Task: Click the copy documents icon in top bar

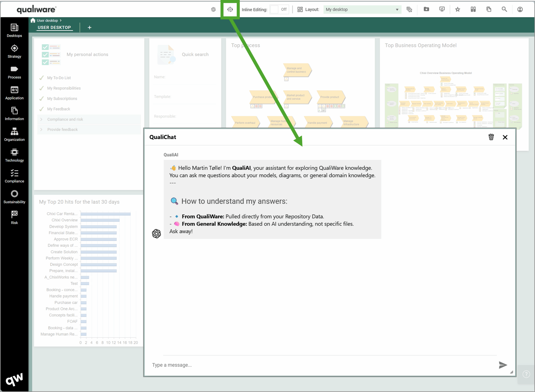Action: [x=489, y=9]
